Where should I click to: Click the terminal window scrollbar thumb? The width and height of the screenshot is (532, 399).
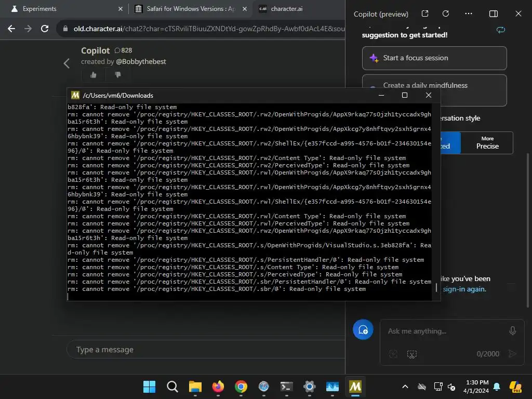pos(436,288)
